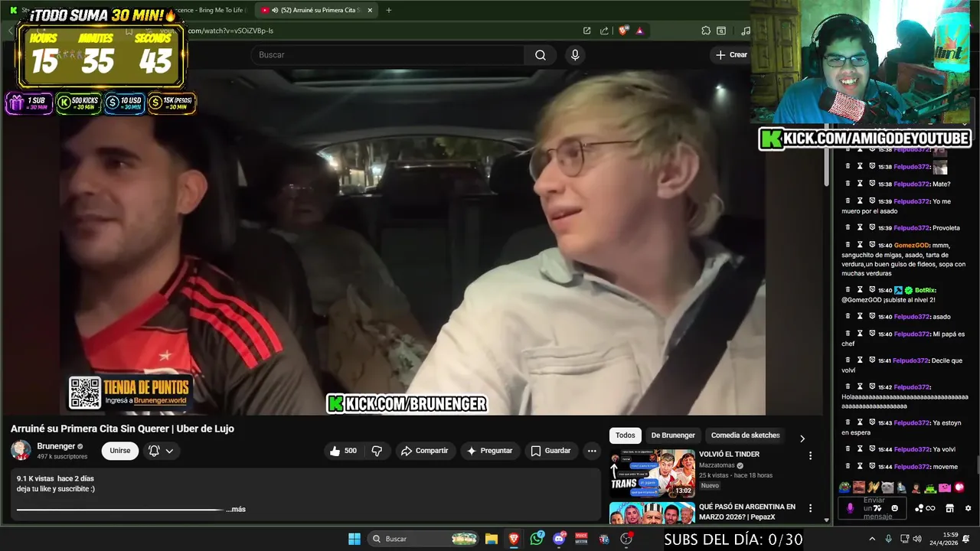Image resolution: width=980 pixels, height=551 pixels.
Task: Dislike the video with the thumbs-down button
Action: click(377, 451)
